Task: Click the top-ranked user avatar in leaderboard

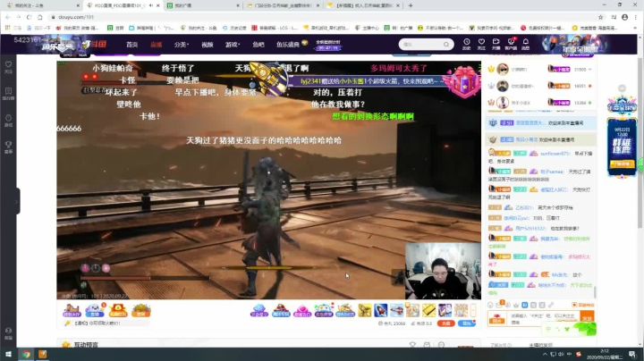Action: [x=503, y=70]
